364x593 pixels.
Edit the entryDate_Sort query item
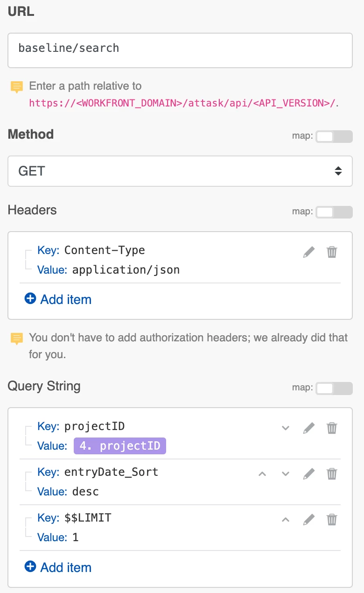[x=309, y=474]
